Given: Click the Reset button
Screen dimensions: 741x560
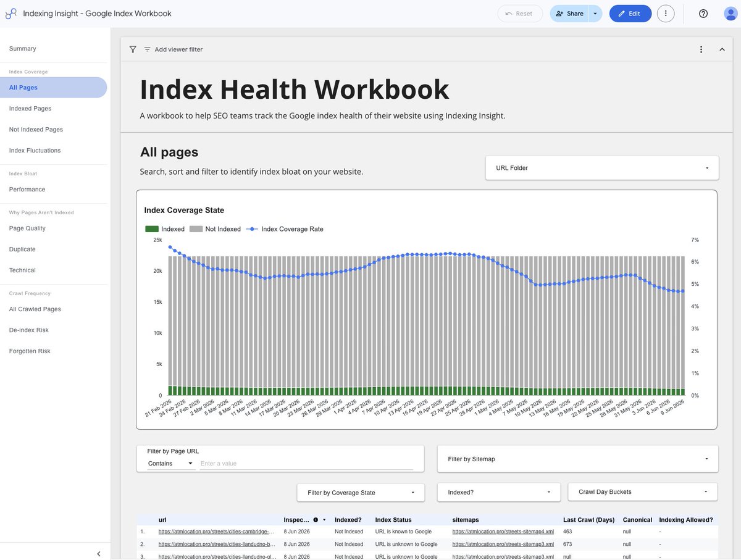Looking at the screenshot, I should click(520, 14).
